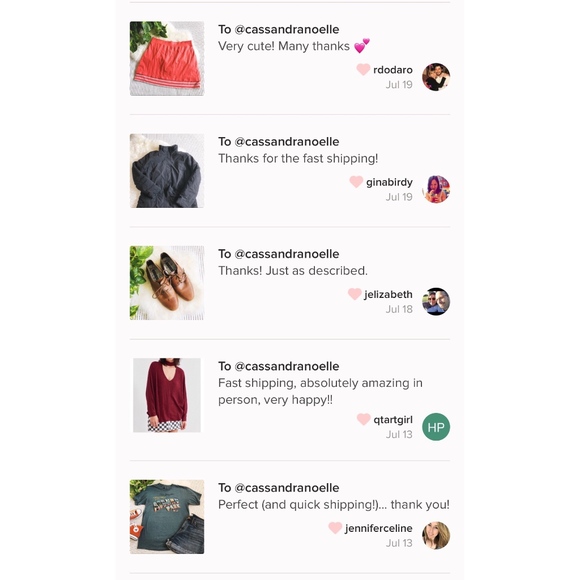
Task: View the brown oxford shoes listing thumbnail
Action: (167, 283)
